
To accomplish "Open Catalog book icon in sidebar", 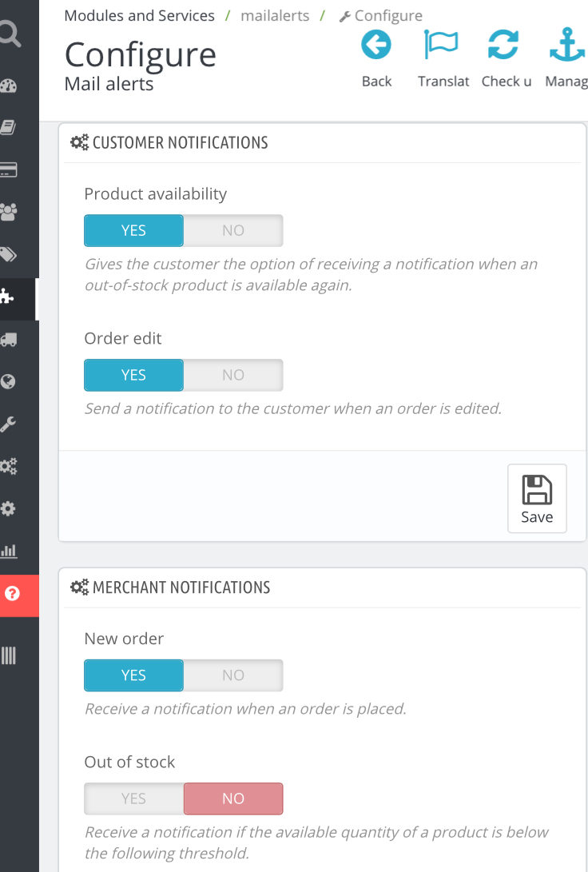I will point(9,128).
